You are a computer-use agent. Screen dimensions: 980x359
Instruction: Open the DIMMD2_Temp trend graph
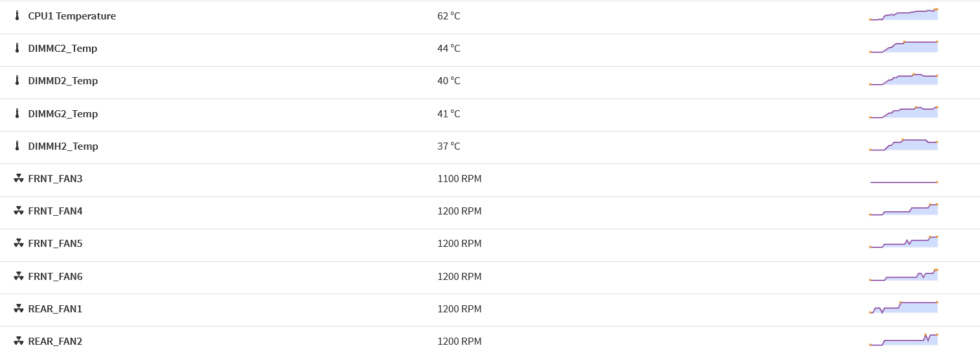904,79
